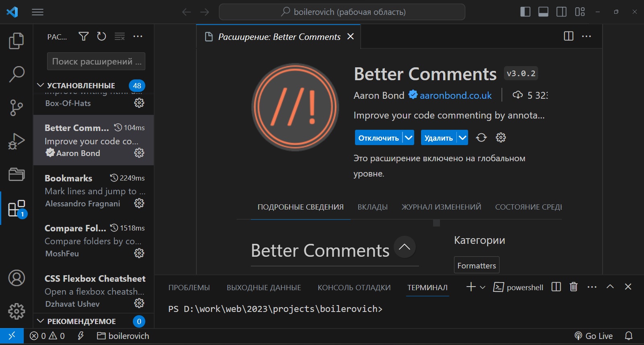
Task: Open remote window indicator in status bar
Action: pyautogui.click(x=12, y=336)
